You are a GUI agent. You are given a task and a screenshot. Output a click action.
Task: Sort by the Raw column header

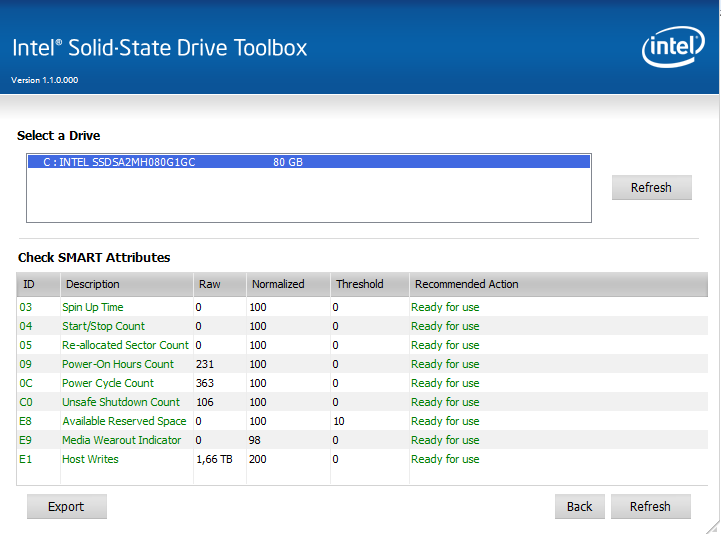[x=220, y=284]
